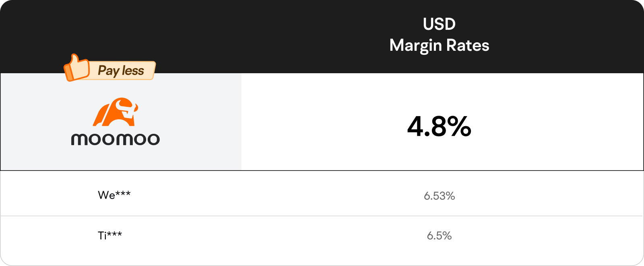The height and width of the screenshot is (266, 644).
Task: Click the orange thumbs-up icon
Action: point(76,68)
